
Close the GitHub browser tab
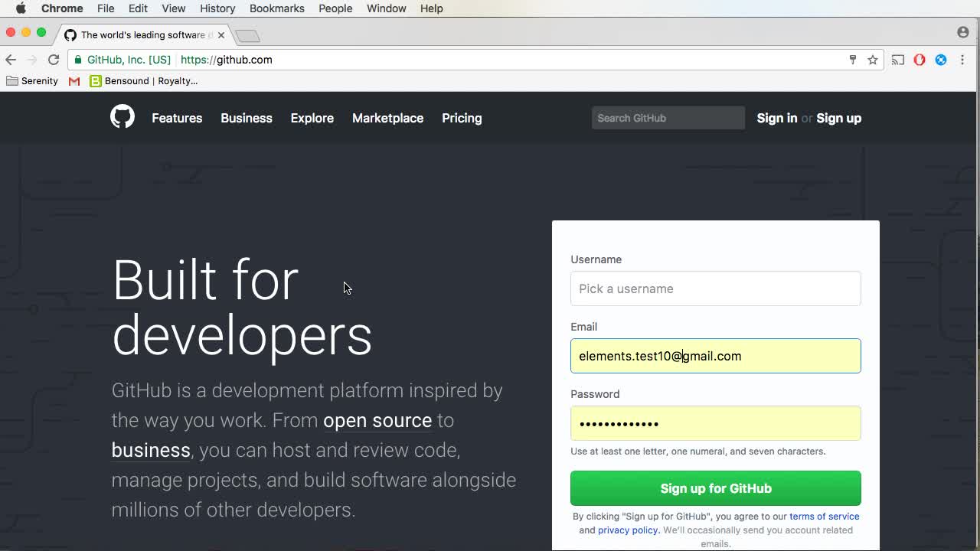point(221,35)
